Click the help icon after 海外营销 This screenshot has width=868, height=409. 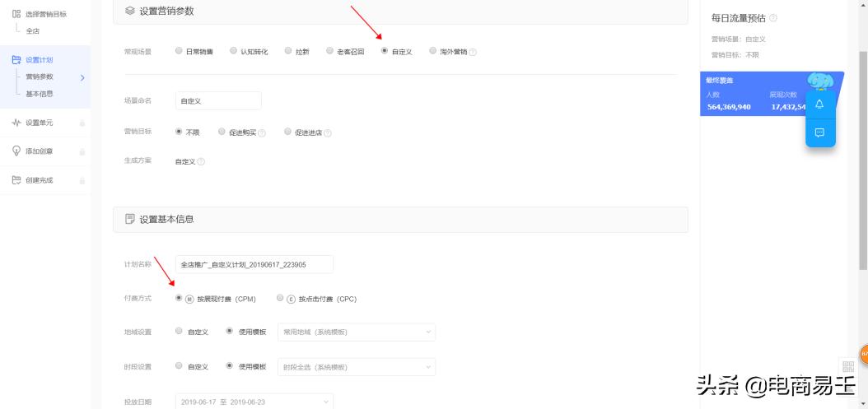(x=473, y=52)
